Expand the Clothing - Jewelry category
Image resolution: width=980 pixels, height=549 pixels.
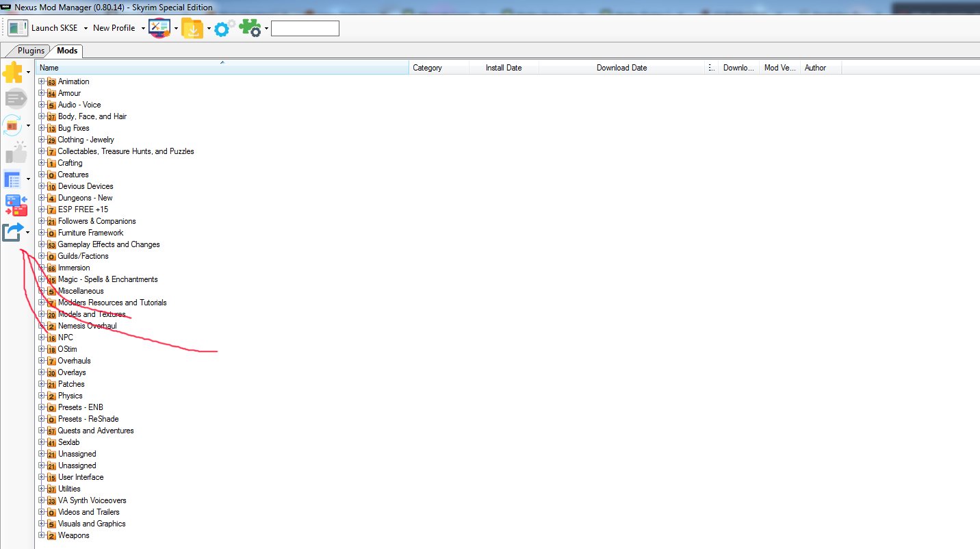coord(42,140)
